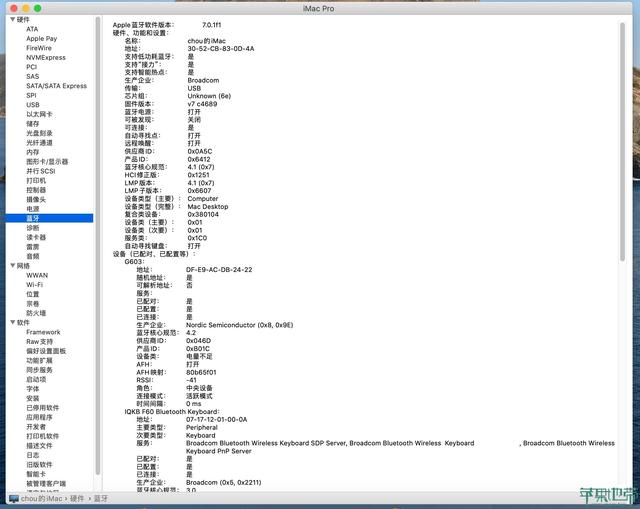This screenshot has width=640, height=509.
Task: Open the 同步服务 entry
Action: click(39, 370)
